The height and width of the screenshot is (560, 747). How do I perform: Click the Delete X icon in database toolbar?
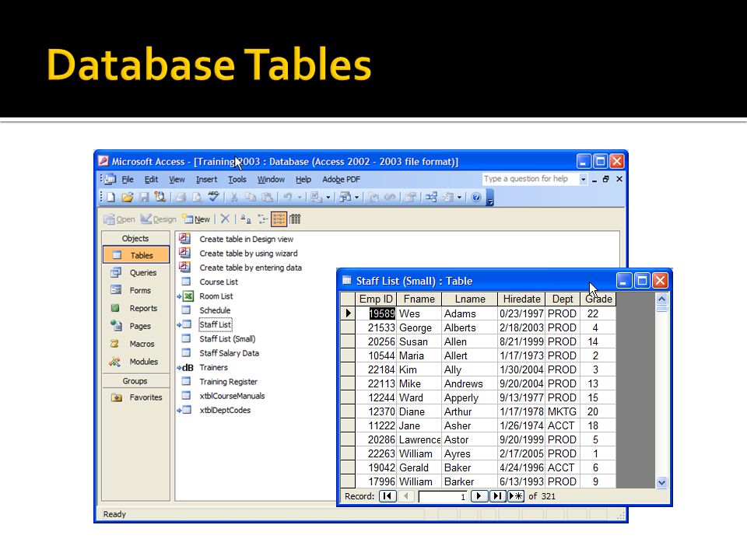coord(225,219)
